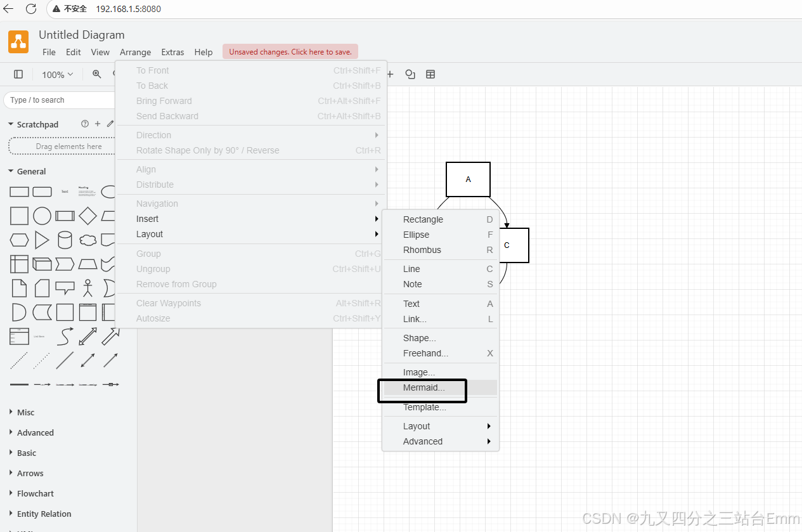
Task: Click the shapes icon next to the plus
Action: 410,74
